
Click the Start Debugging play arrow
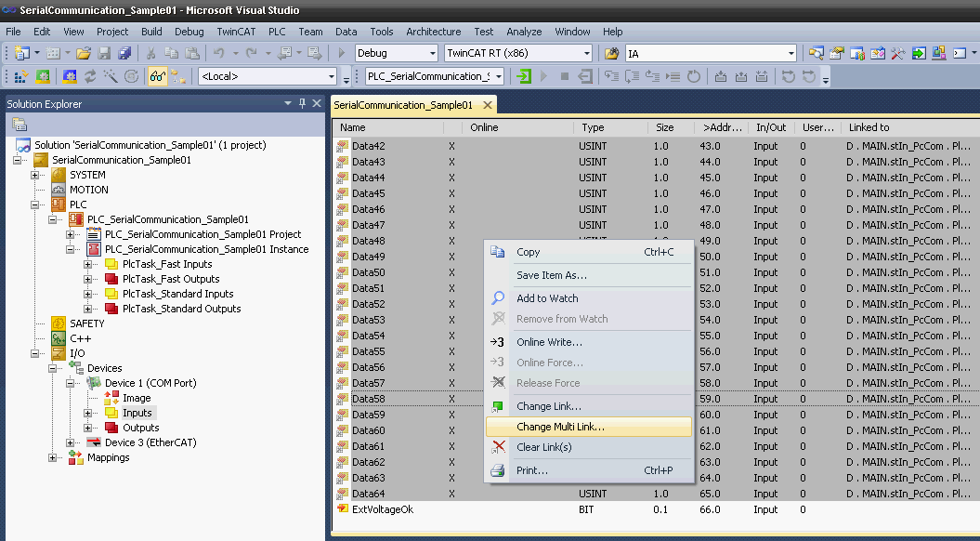pyautogui.click(x=341, y=53)
